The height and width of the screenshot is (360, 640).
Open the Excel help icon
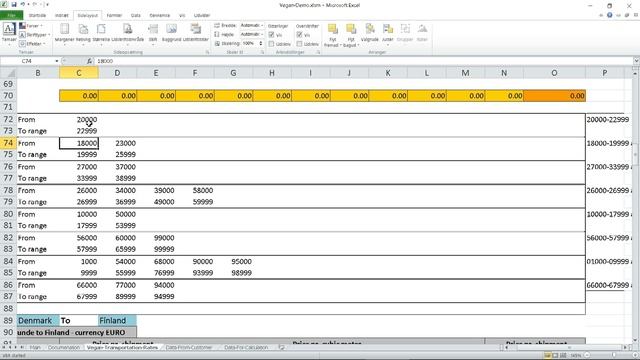610,15
